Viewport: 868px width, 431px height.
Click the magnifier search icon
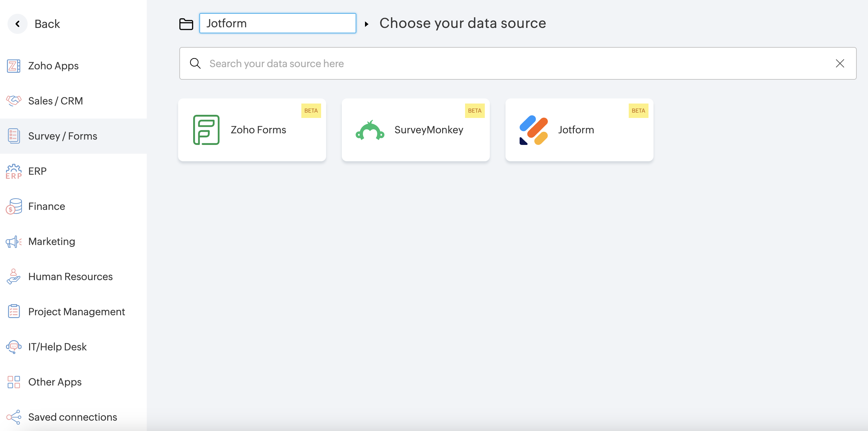[x=195, y=63]
